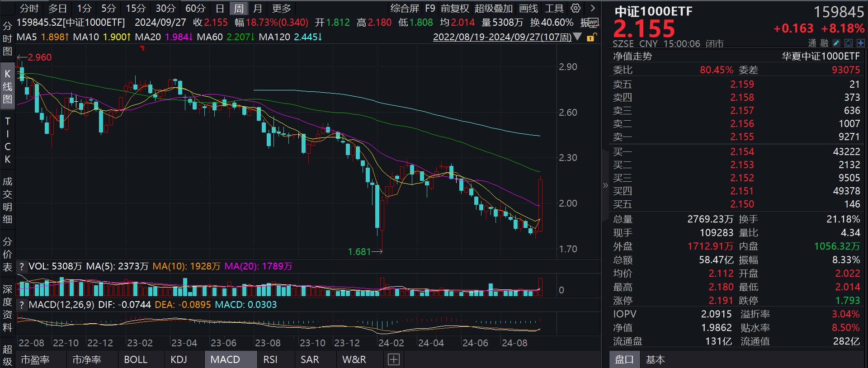Screen dimensions: 868x368
Task: Open the 前复权 adjustment menu
Action: [x=455, y=8]
